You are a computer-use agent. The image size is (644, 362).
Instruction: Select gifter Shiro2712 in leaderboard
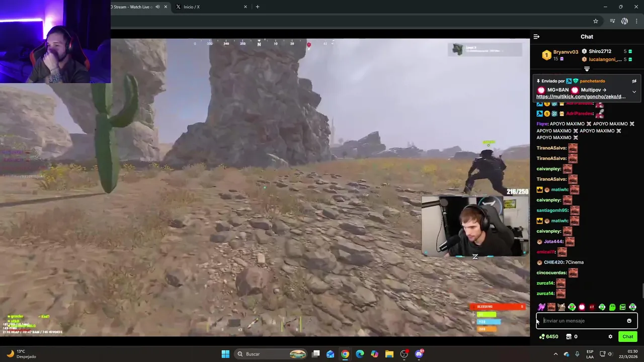click(x=600, y=51)
